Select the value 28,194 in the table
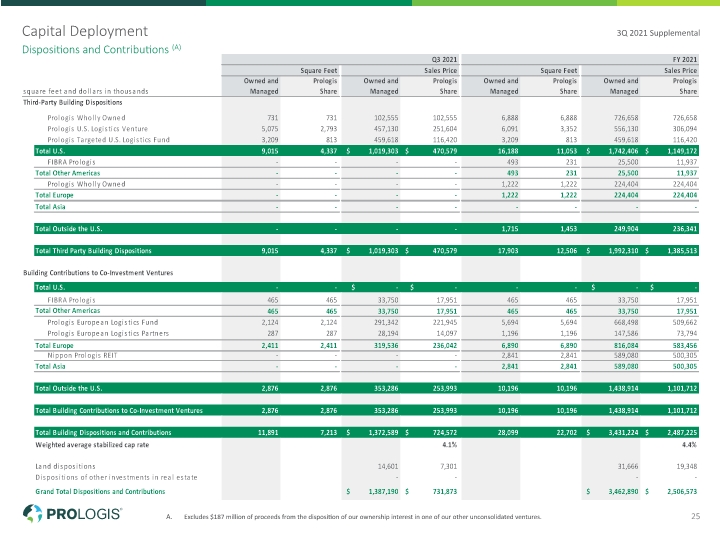Screen dimensions: 720x540 (388, 333)
